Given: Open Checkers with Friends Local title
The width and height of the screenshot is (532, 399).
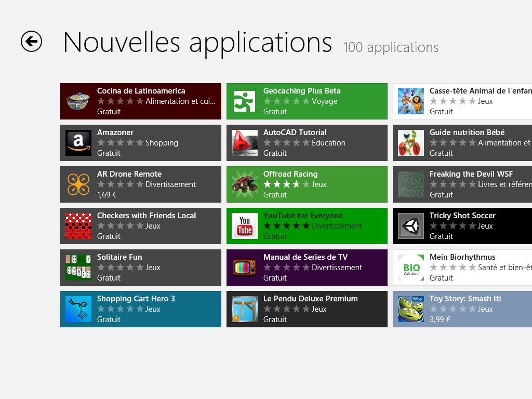Looking at the screenshot, I should [x=147, y=216].
